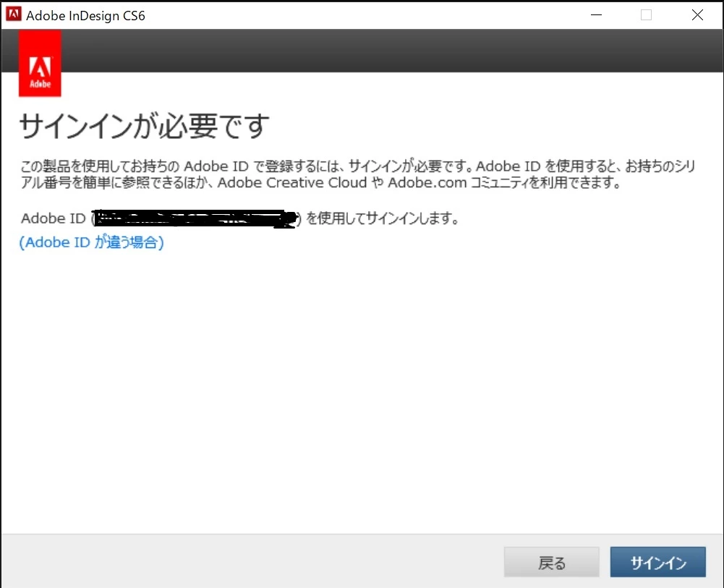
Task: Click the InDesign title bar app icon
Action: [x=14, y=14]
